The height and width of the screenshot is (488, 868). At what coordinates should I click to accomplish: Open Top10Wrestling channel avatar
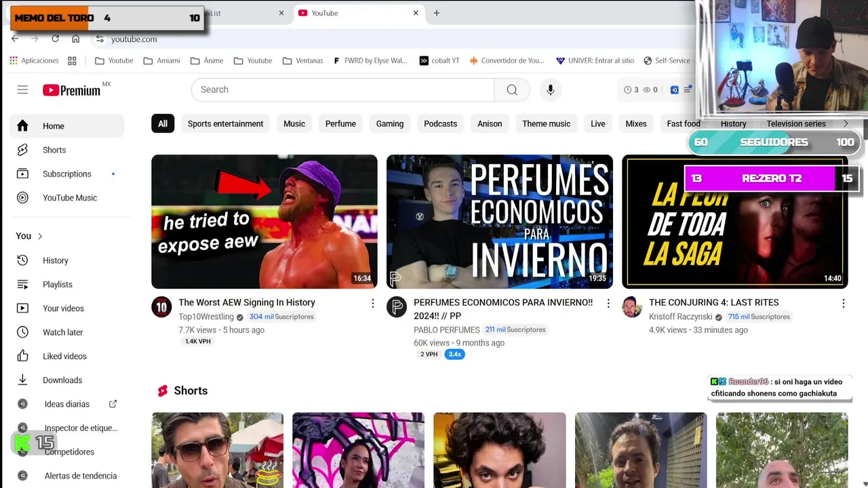click(161, 307)
